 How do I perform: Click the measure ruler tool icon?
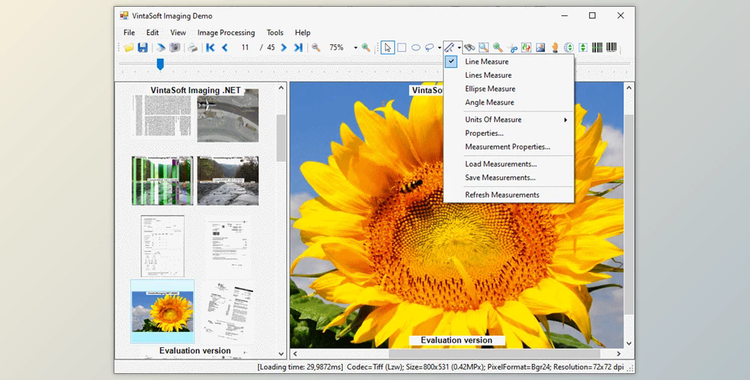[449, 47]
